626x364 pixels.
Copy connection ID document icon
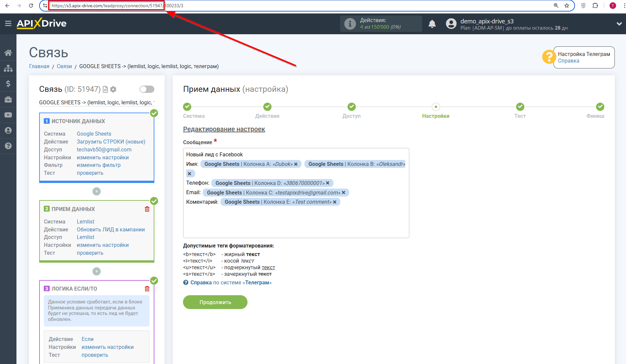coord(105,89)
